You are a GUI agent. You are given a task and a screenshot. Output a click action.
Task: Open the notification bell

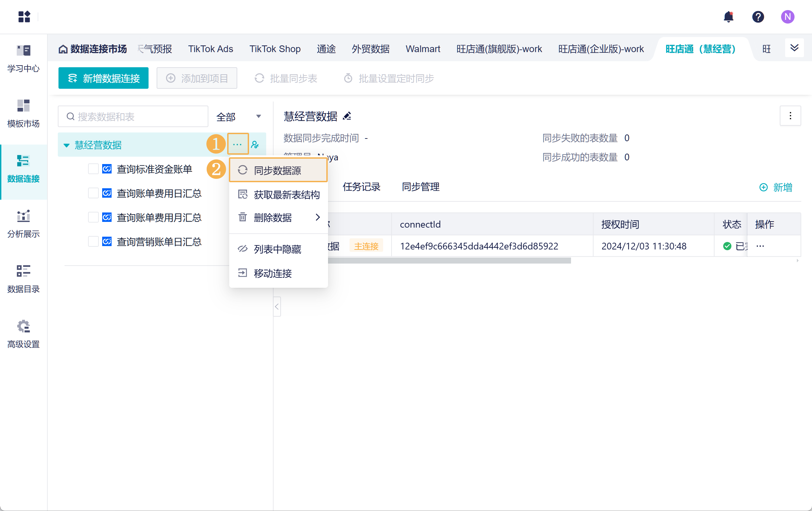[728, 17]
